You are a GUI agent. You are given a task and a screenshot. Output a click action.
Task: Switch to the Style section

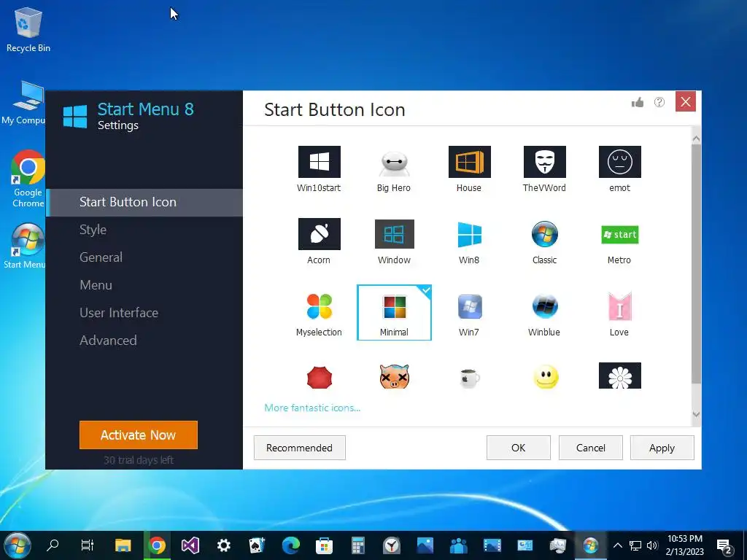144,230
